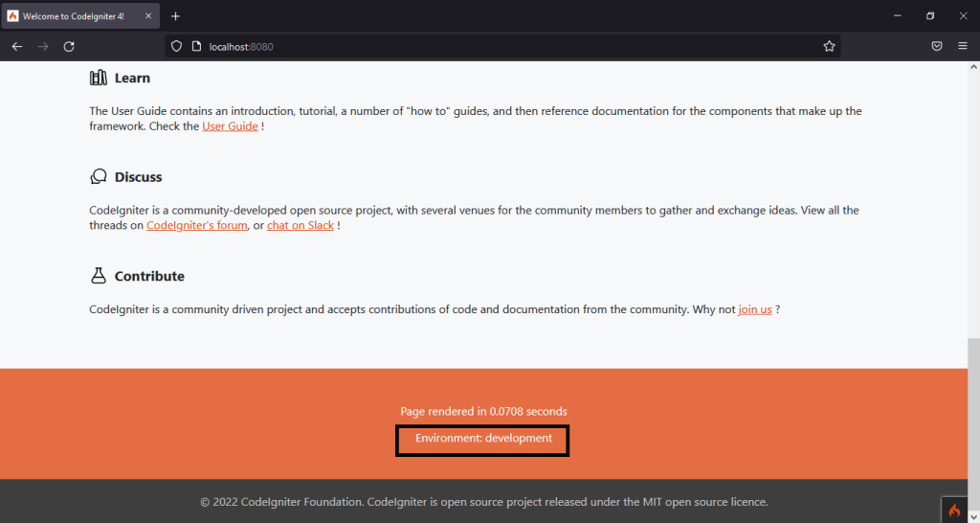
Task: Open the Pocket save icon in toolbar
Action: click(x=937, y=46)
